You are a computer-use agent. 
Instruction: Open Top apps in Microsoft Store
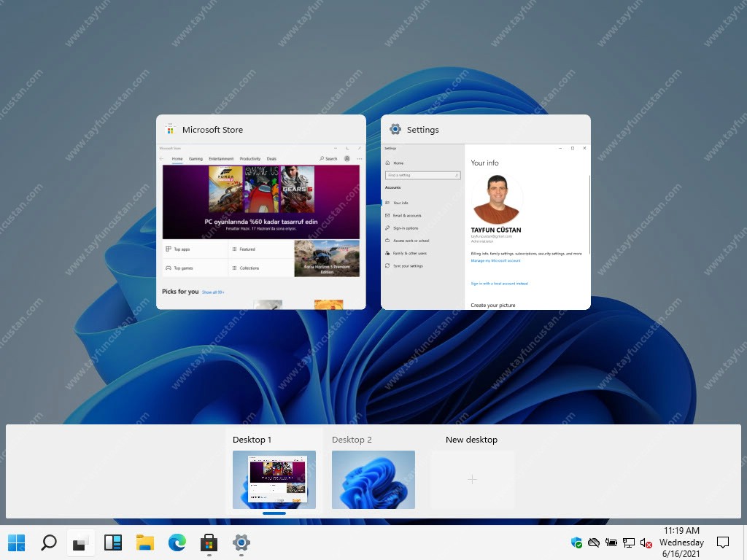(x=196, y=249)
